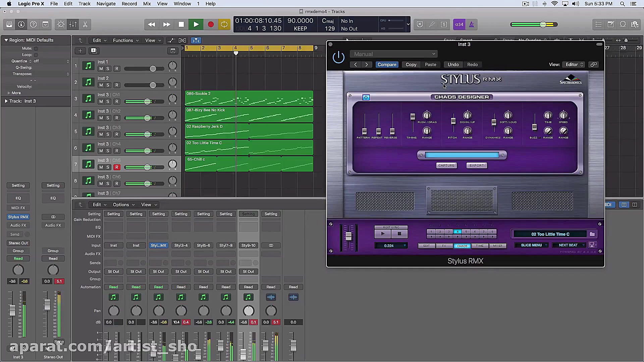Screen dimensions: 644x362
Task: Open the Toolbar button in control bar
Action: (45, 24)
